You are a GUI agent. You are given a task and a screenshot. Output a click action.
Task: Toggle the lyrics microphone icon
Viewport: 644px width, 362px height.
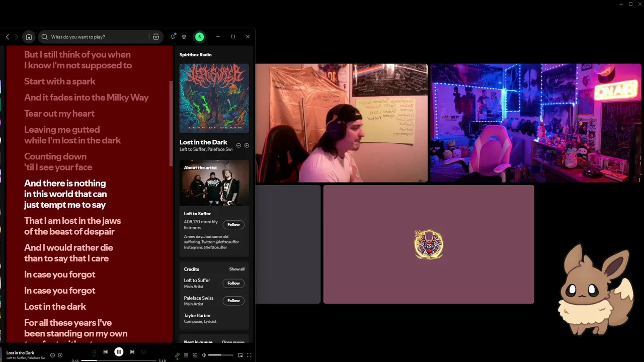[x=177, y=355]
